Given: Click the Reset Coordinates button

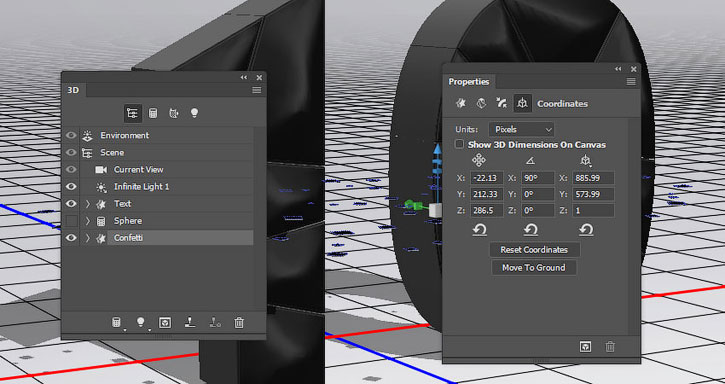Looking at the screenshot, I should (534, 250).
